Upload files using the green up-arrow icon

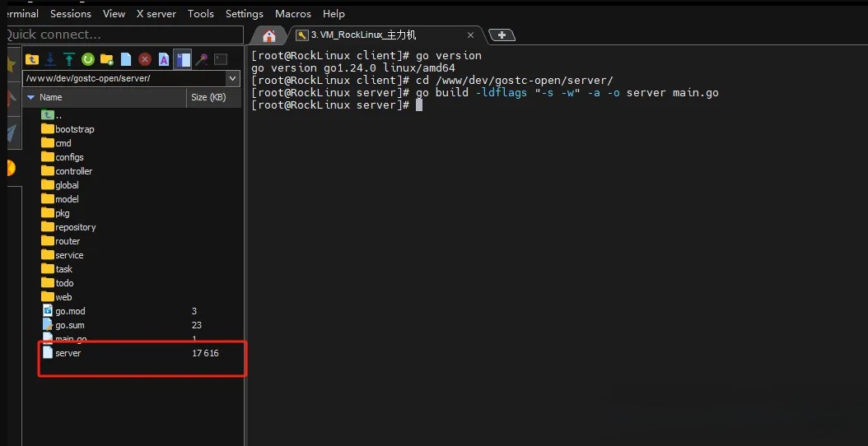(x=69, y=59)
